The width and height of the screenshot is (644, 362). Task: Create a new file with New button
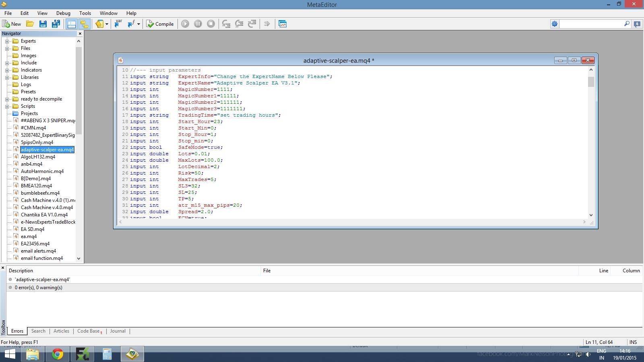pos(11,24)
